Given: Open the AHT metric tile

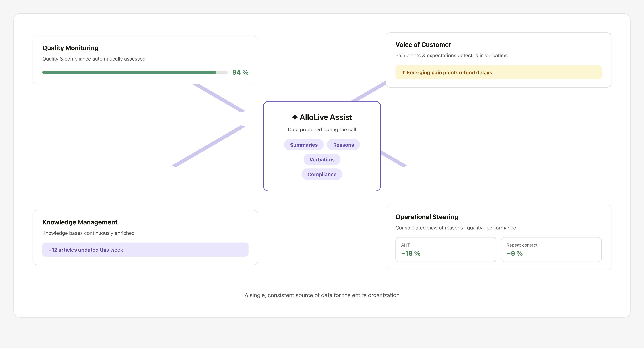Looking at the screenshot, I should click(446, 250).
